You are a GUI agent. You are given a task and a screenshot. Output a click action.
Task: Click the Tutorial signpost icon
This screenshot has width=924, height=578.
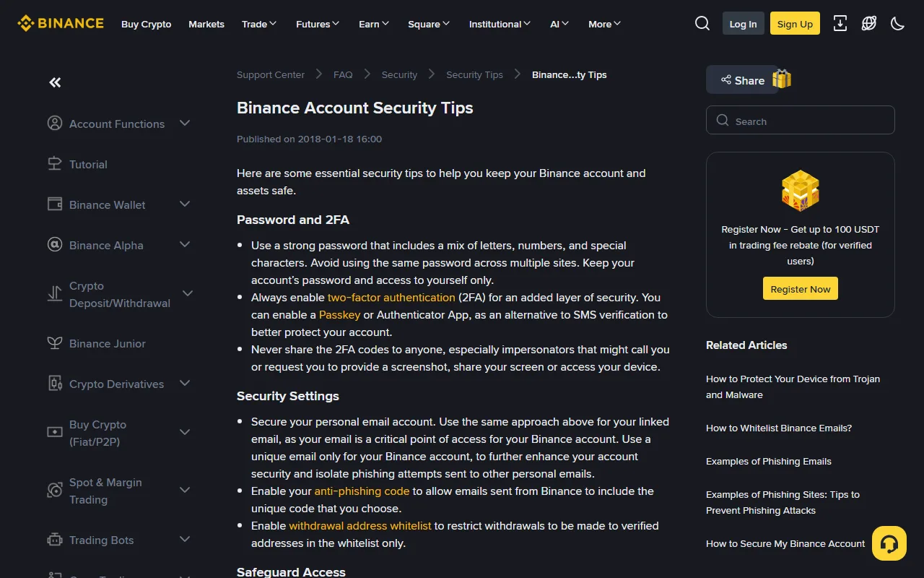pyautogui.click(x=55, y=164)
